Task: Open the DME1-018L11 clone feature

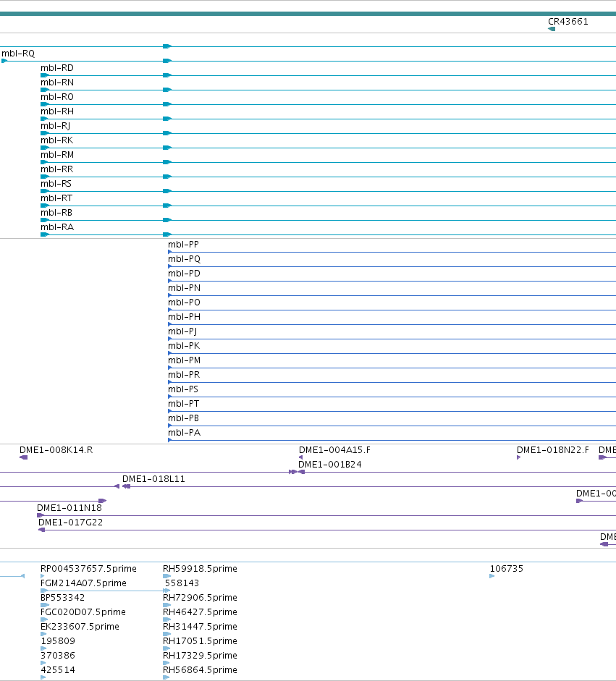Action: pyautogui.click(x=153, y=479)
